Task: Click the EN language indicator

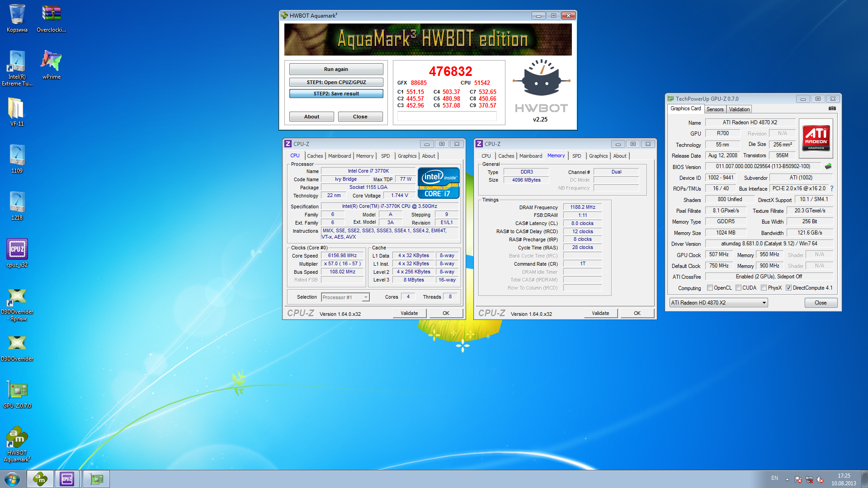Action: [x=774, y=478]
